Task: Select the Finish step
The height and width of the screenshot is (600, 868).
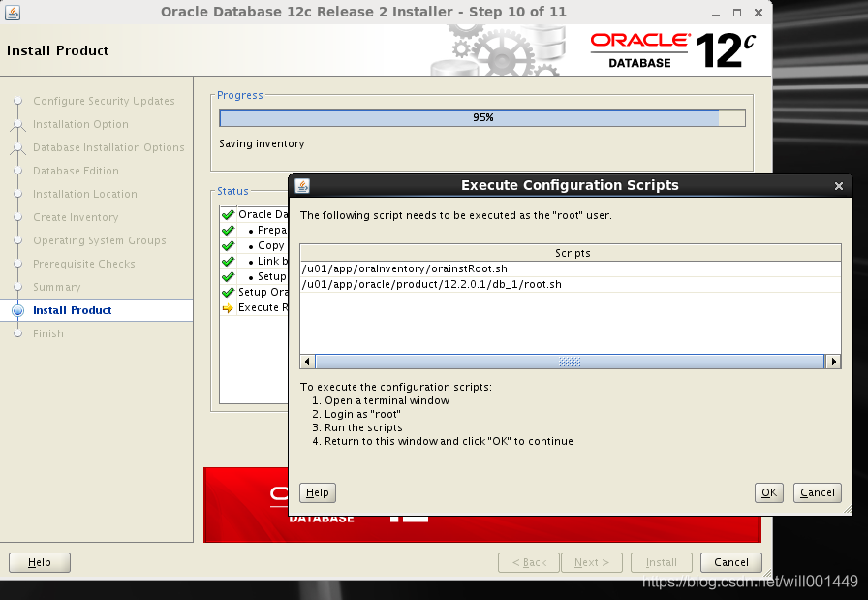Action: click(x=48, y=333)
